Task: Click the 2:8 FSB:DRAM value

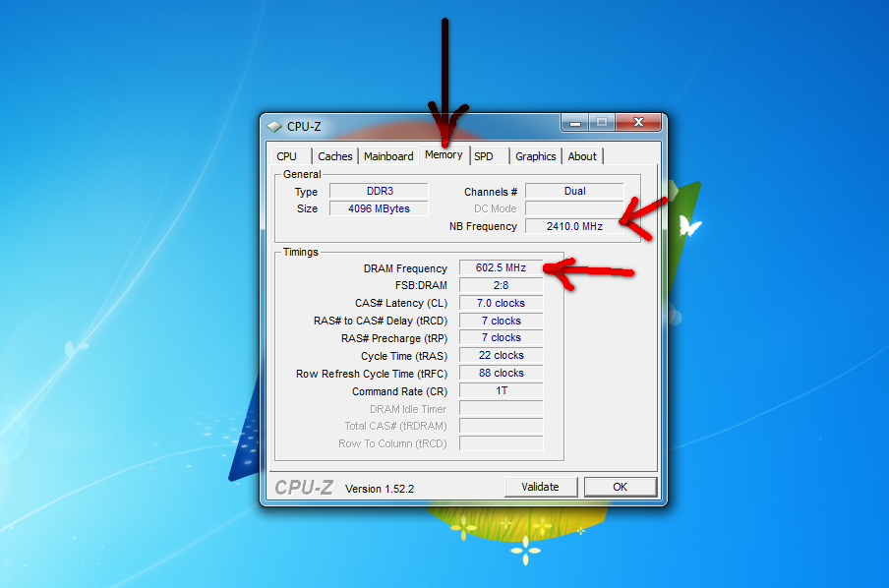Action: (x=501, y=285)
